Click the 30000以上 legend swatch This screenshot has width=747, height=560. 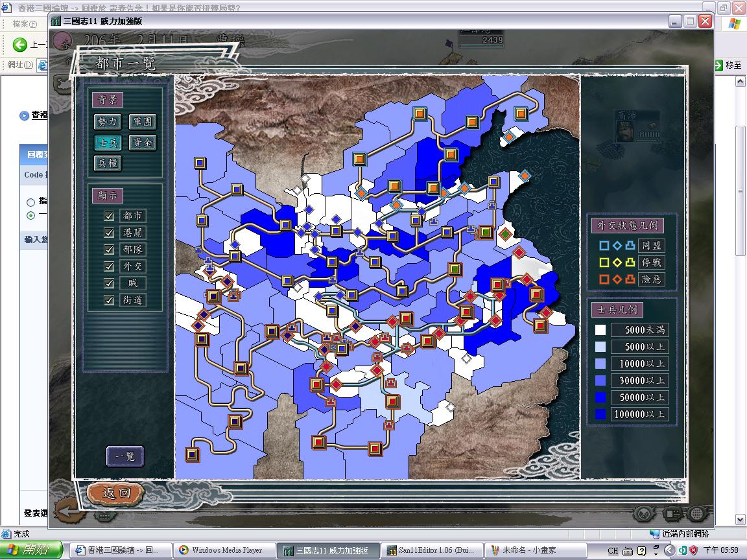pyautogui.click(x=600, y=380)
